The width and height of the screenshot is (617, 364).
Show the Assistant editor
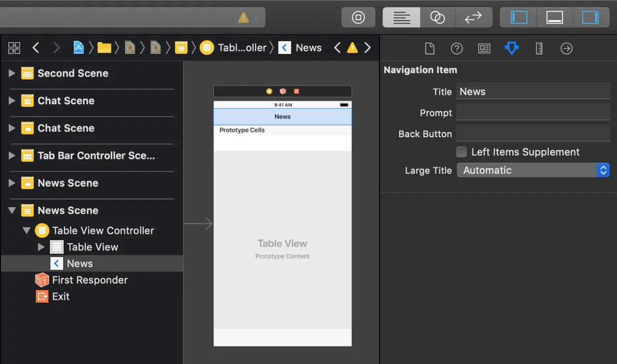coord(437,17)
